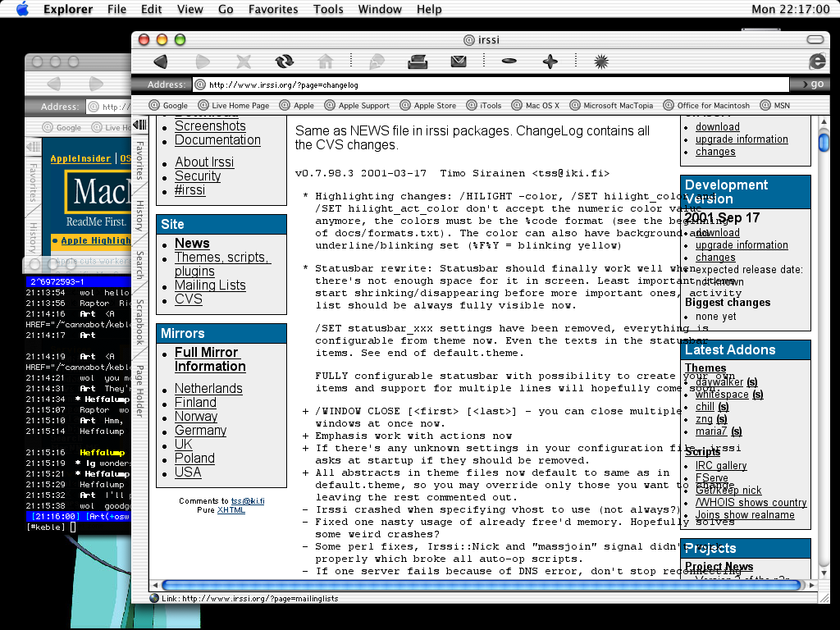The width and height of the screenshot is (840, 630).
Task: Click the Preferences starburst icon in the toolbar
Action: 601,62
